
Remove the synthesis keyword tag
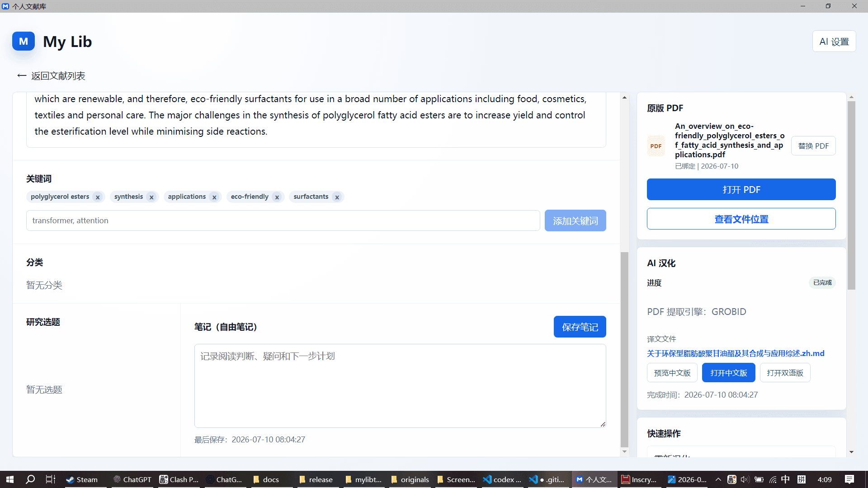[151, 197]
